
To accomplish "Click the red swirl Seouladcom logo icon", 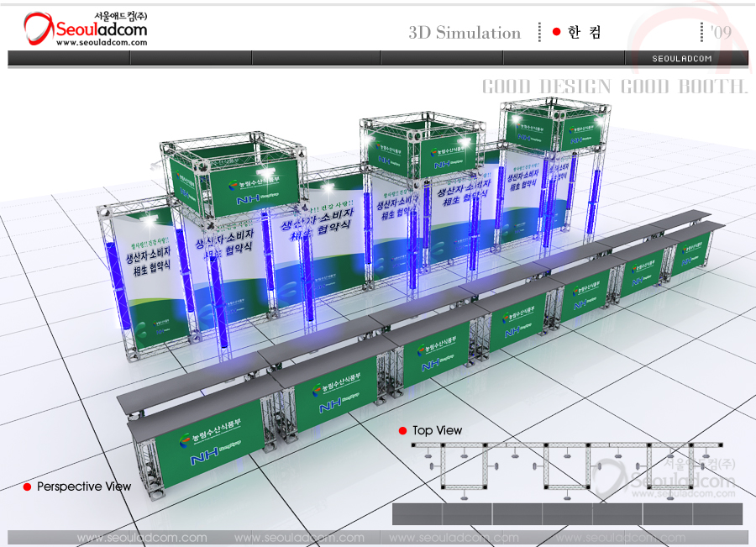I will tap(38, 28).
